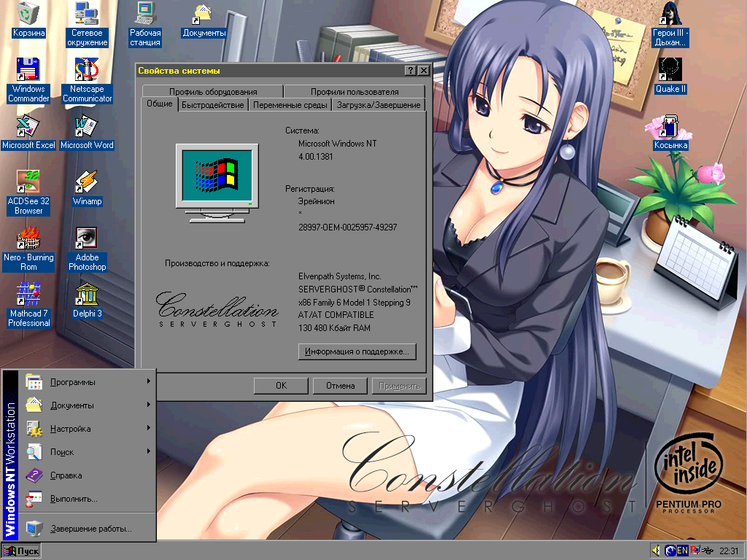
Task: Click the 130 480 Кбайт RAM text
Action: pyautogui.click(x=334, y=327)
